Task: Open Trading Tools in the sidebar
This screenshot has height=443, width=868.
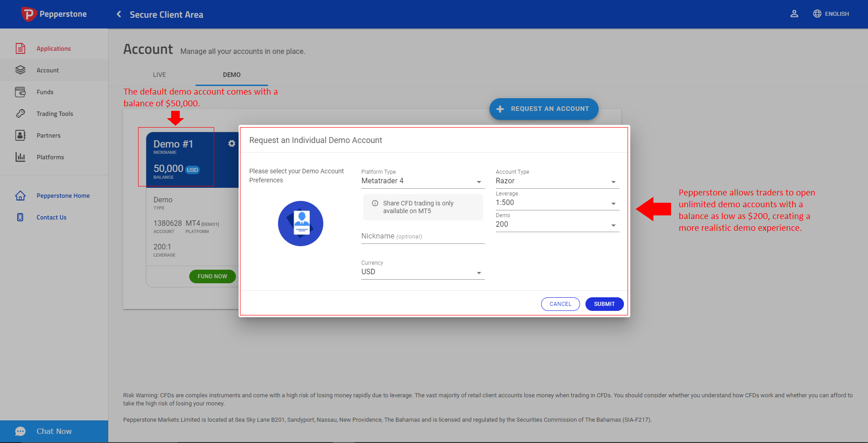Action: coord(54,114)
